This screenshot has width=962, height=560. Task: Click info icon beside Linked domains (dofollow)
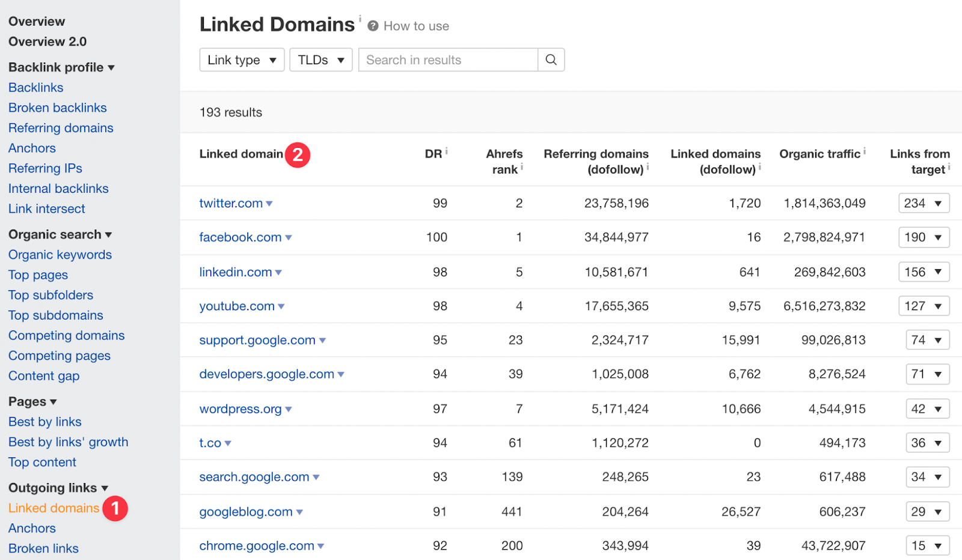760,167
